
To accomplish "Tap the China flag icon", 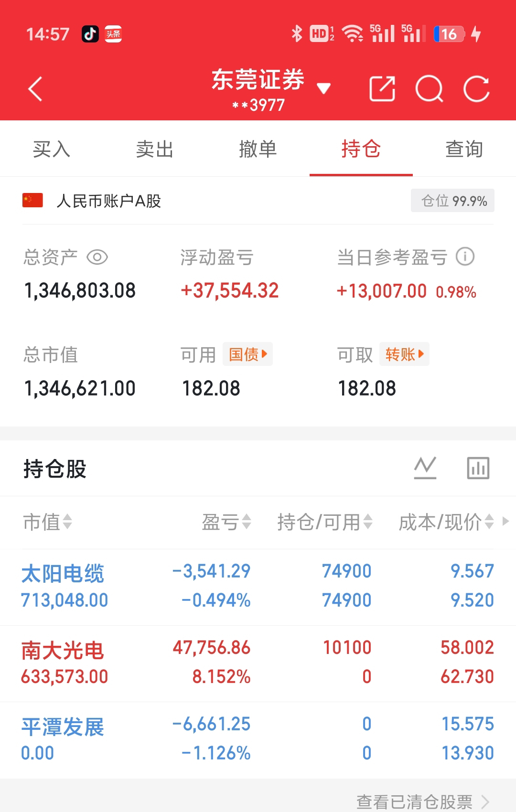I will pos(32,200).
